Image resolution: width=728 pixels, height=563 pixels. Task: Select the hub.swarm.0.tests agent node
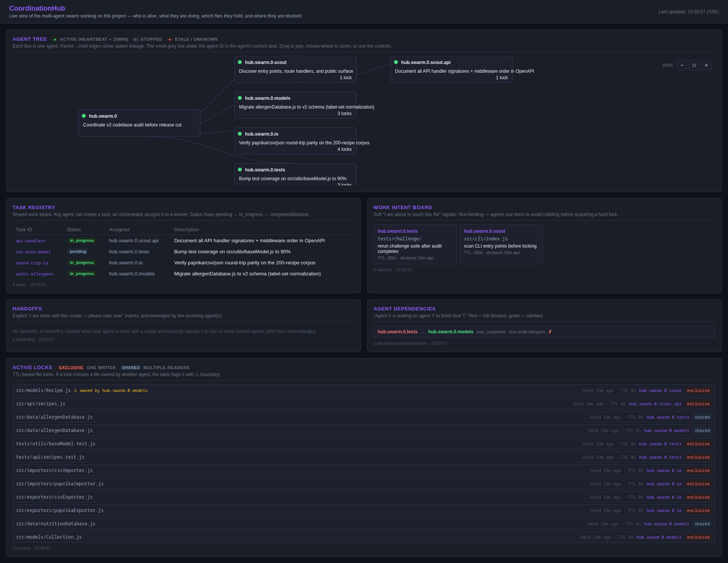[295, 174]
